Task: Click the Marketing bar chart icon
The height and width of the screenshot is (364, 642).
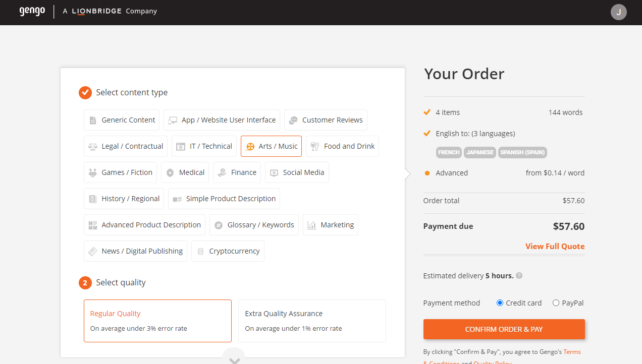Action: 312,224
